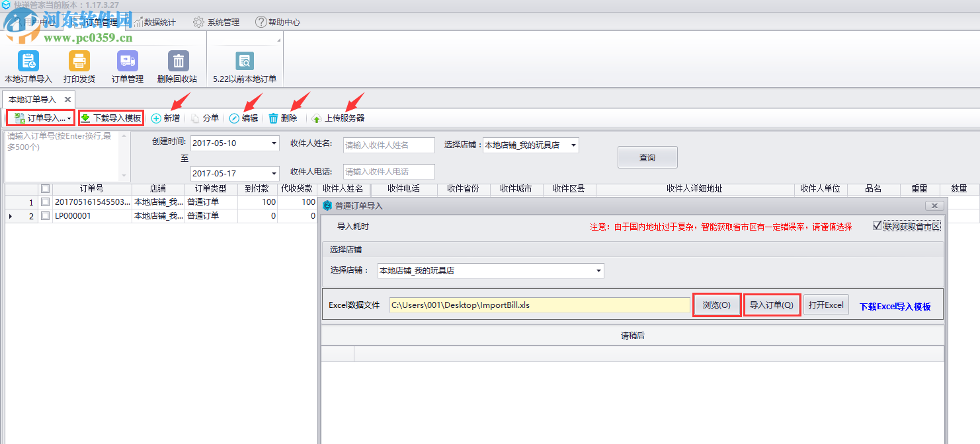Click 下载导入模板 toolbar button
Image resolution: width=980 pixels, height=444 pixels.
111,118
